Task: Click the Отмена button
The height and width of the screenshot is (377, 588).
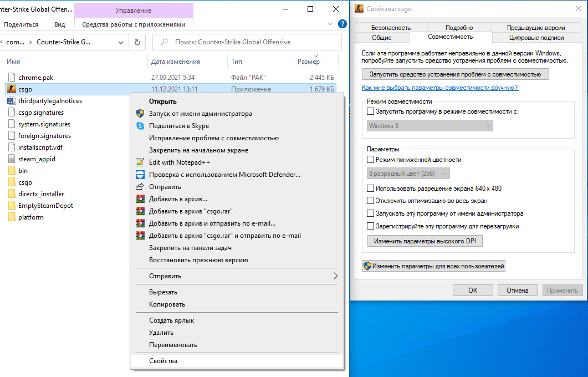Action: pos(518,291)
